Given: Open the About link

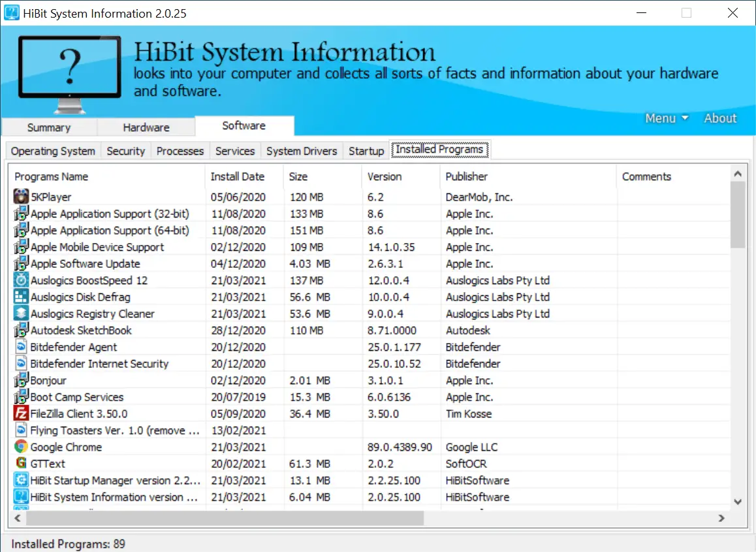Looking at the screenshot, I should coord(720,118).
